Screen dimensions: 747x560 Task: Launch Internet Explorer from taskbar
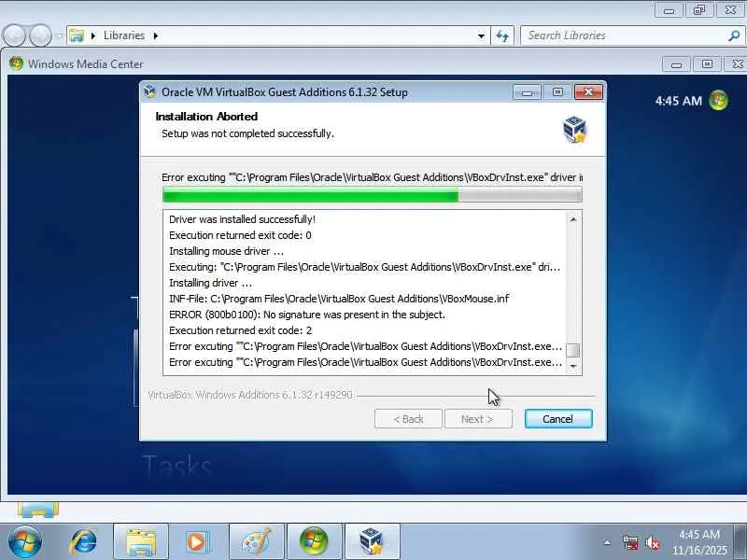click(x=84, y=542)
